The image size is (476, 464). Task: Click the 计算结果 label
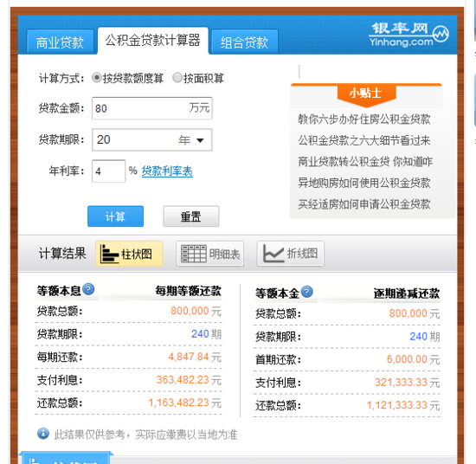click(x=62, y=254)
